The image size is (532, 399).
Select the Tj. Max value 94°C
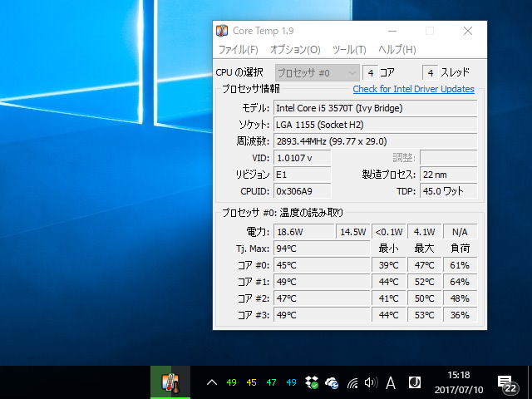coord(322,249)
